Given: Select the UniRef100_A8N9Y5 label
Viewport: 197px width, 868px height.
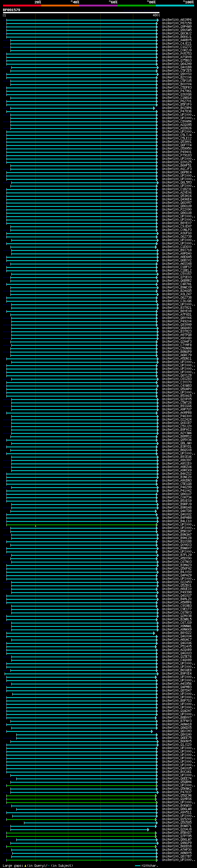Looking at the screenshot, I should (177, 853).
